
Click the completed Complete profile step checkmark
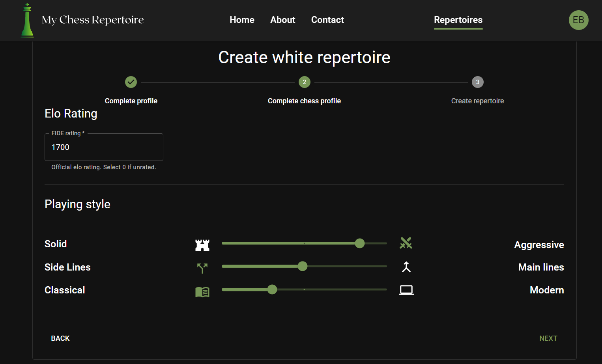click(x=131, y=82)
